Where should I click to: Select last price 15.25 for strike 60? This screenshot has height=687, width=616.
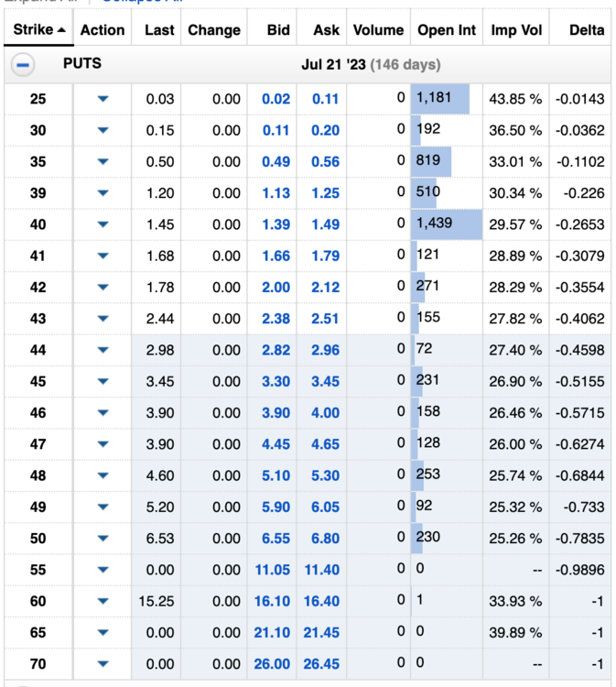(157, 601)
